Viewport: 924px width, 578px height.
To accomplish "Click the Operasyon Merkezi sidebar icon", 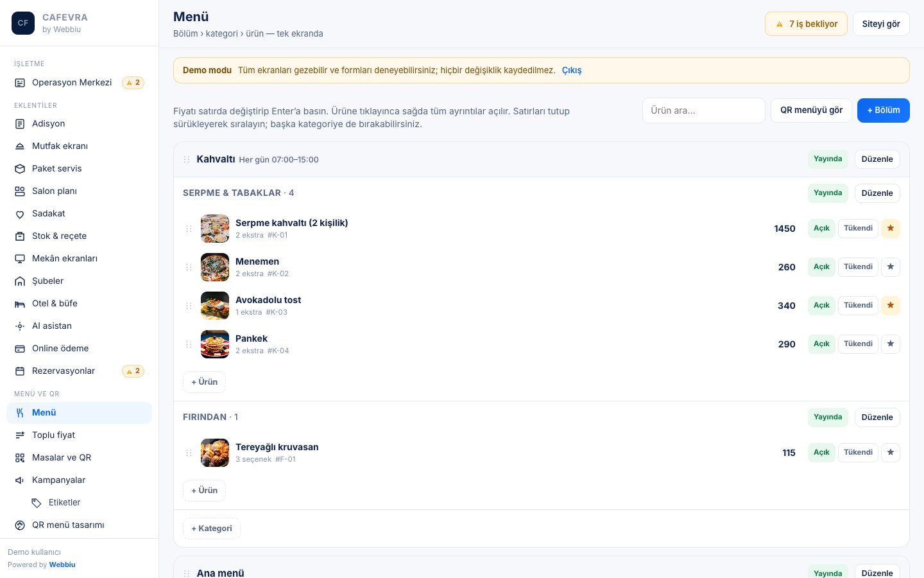I will point(20,83).
